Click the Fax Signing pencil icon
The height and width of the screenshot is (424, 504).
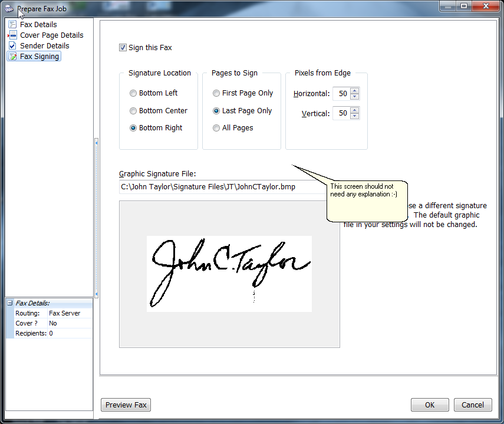pos(12,57)
